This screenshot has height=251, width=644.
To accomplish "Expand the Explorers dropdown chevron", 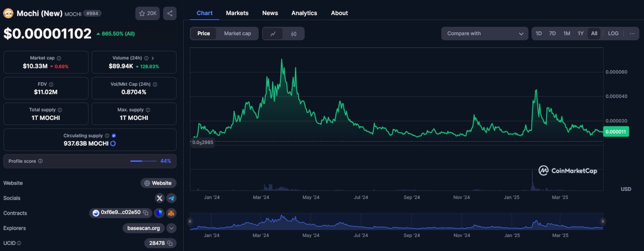I will (x=172, y=228).
